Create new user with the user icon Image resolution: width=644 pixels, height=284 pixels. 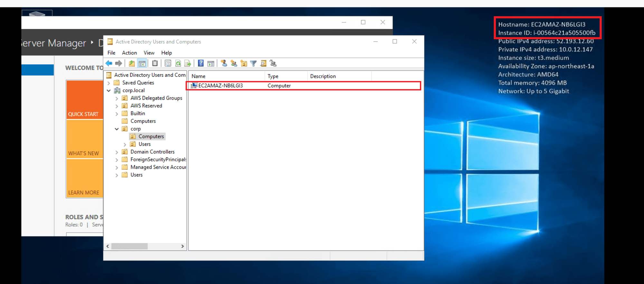pyautogui.click(x=224, y=63)
